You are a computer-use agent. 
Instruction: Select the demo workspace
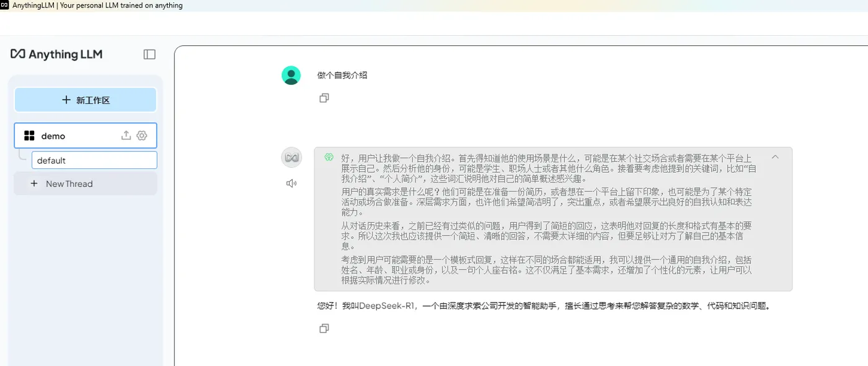click(x=86, y=136)
